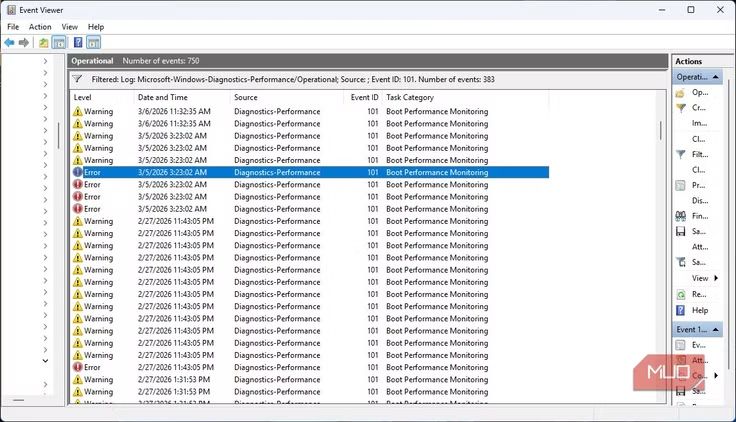Click the up-one-level folder toolbar icon
The height and width of the screenshot is (422, 736).
pos(43,43)
